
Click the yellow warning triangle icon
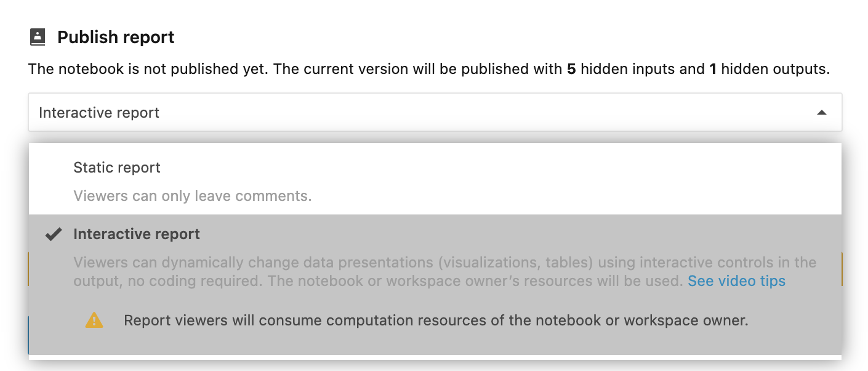point(94,320)
